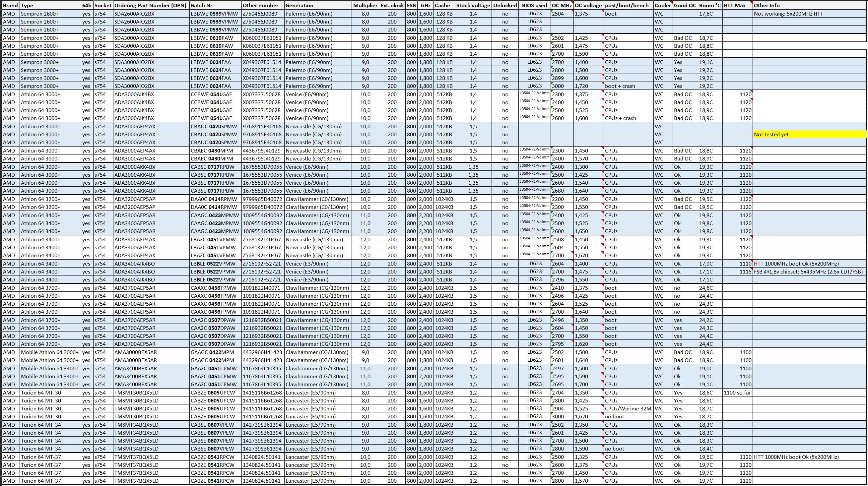Click the OC MHz header cell
The image size is (868, 486).
tap(562, 5)
